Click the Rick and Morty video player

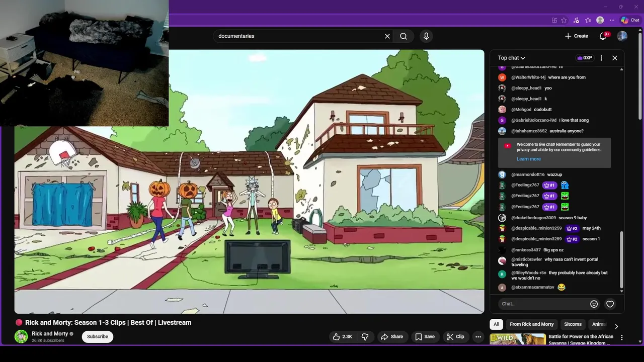(249, 182)
